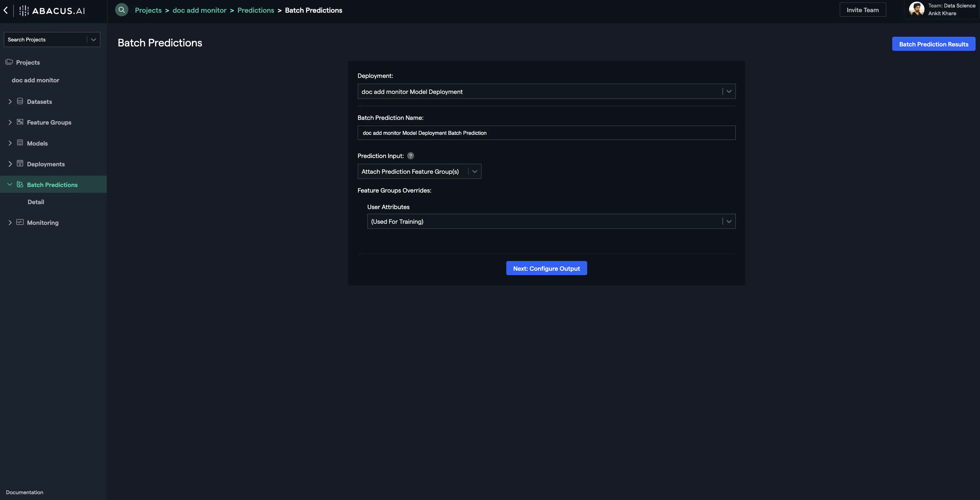This screenshot has width=980, height=500.
Task: Navigate to Predictions in the breadcrumb
Action: (x=255, y=10)
